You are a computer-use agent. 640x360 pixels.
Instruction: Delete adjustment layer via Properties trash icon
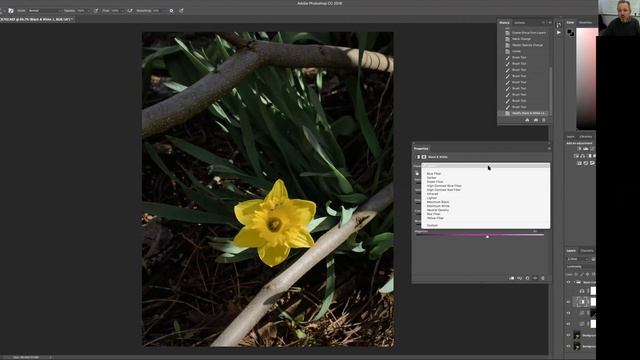543,278
